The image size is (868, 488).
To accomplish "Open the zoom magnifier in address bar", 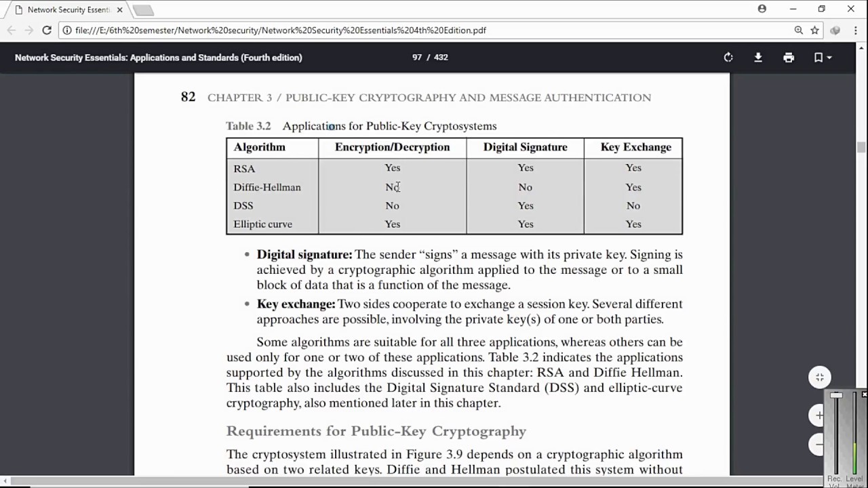I will tap(799, 30).
